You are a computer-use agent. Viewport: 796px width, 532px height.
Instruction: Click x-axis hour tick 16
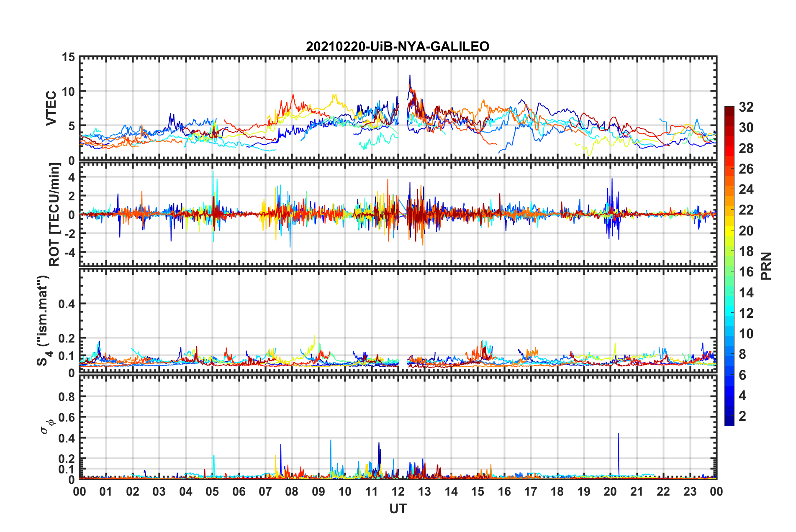(x=504, y=491)
